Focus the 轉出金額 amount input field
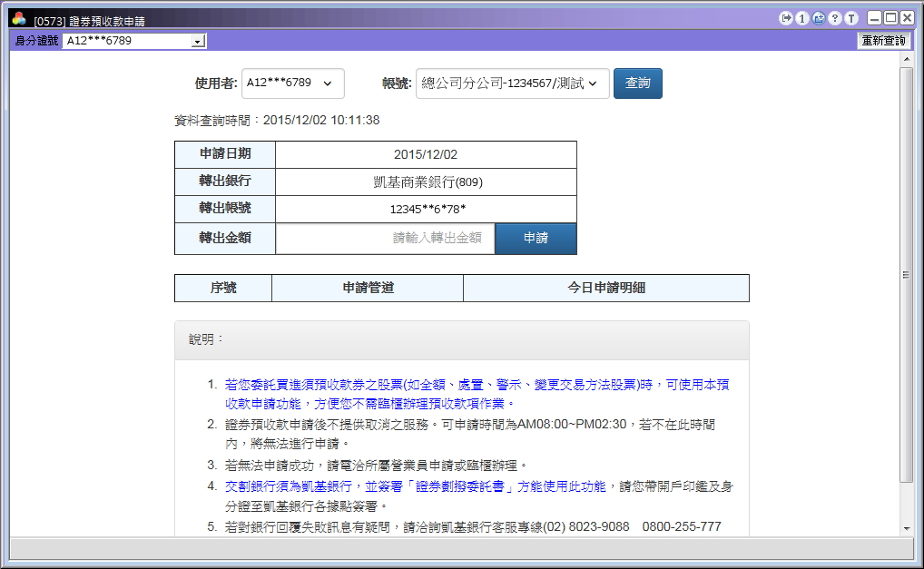 [386, 239]
